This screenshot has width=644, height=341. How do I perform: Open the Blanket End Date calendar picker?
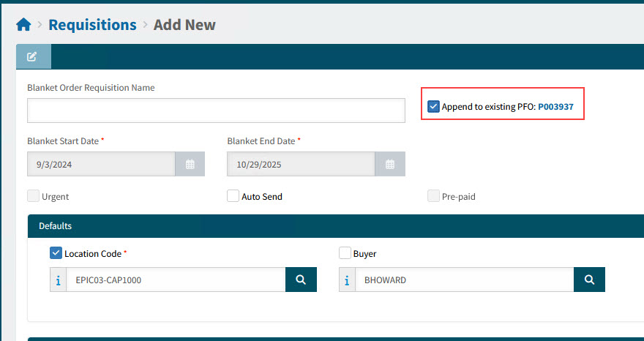point(390,165)
